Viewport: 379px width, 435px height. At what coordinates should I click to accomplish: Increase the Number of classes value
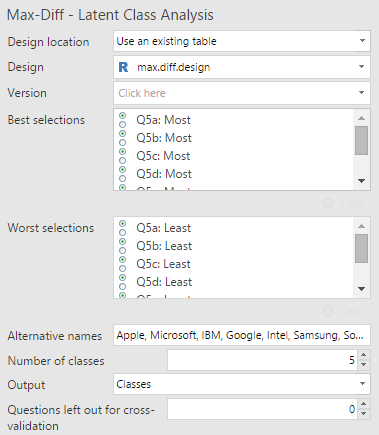click(x=364, y=355)
